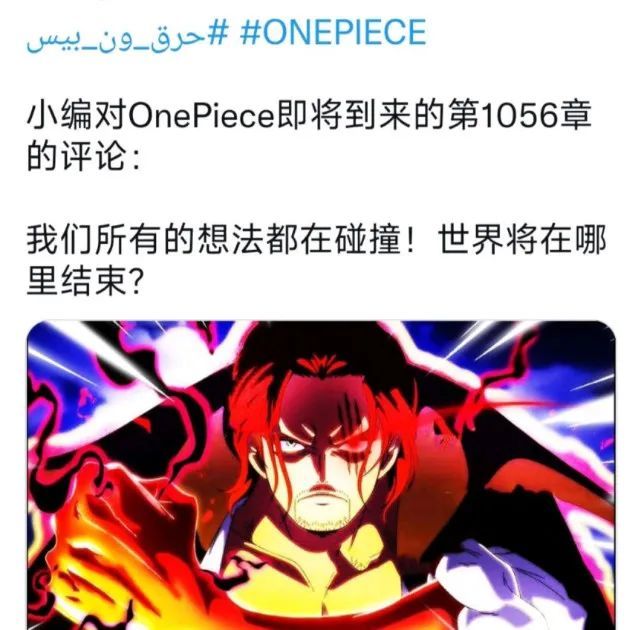The width and height of the screenshot is (641, 630).
Task: Click the word OnePiece in the post text
Action: click(x=201, y=116)
